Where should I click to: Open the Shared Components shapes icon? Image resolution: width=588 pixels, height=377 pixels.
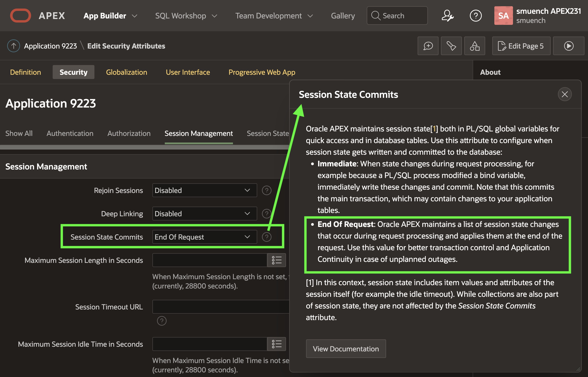[474, 46]
